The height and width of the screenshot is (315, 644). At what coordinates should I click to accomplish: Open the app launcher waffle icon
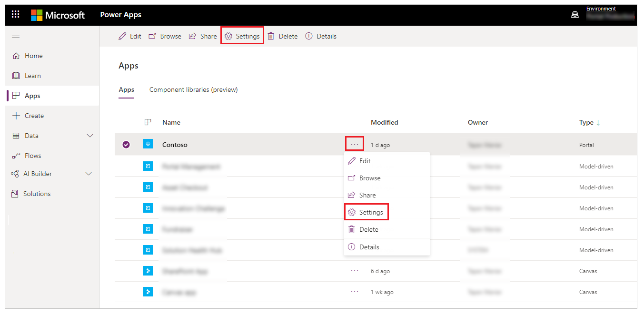click(16, 14)
